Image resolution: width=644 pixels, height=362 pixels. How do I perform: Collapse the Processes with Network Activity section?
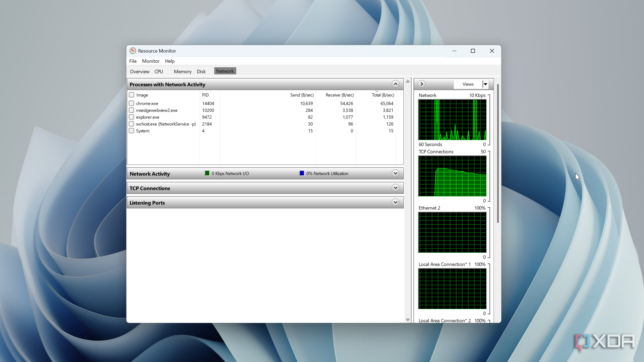[x=395, y=84]
